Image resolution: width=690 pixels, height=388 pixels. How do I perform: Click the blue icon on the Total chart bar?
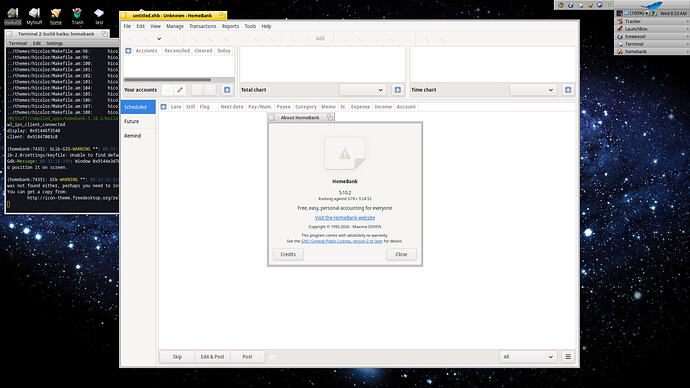point(398,90)
